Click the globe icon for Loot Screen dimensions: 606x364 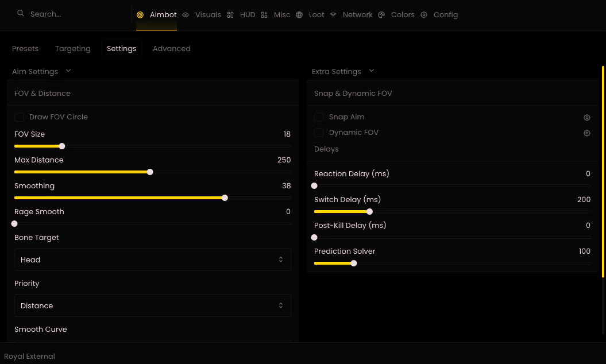299,15
